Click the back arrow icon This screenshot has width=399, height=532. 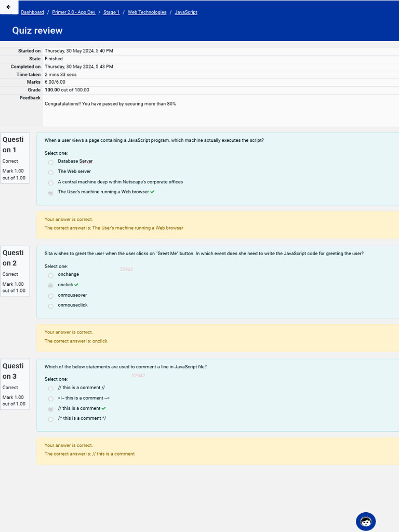click(x=8, y=7)
